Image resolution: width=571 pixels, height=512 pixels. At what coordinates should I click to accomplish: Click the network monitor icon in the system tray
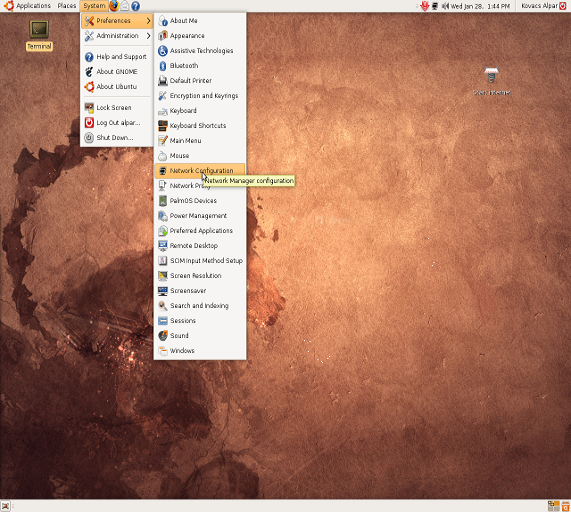tap(435, 6)
